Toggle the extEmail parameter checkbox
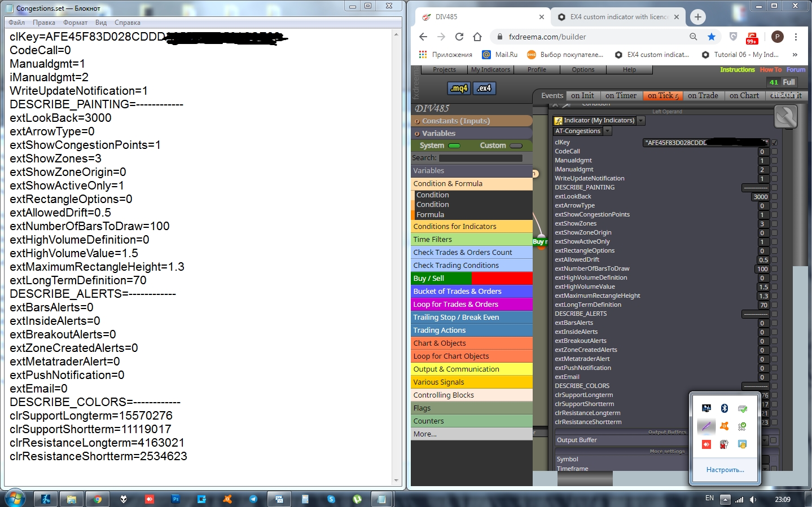The image size is (812, 507). click(x=774, y=377)
